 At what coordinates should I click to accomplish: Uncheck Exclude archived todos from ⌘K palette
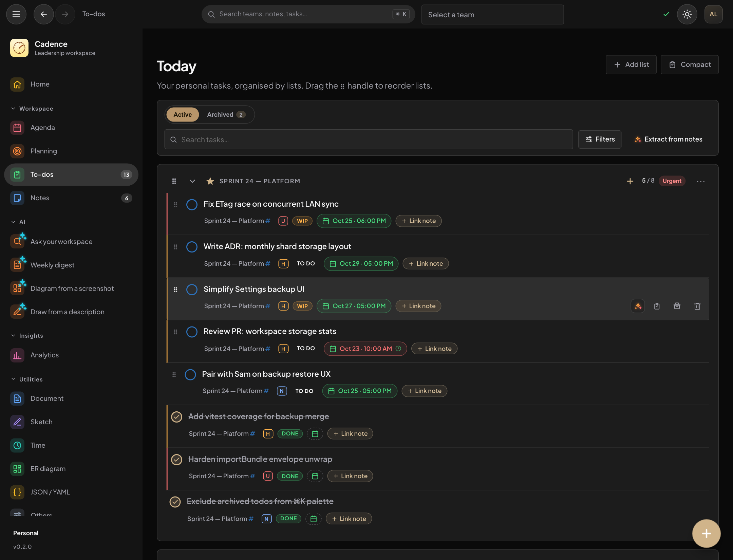(x=175, y=502)
